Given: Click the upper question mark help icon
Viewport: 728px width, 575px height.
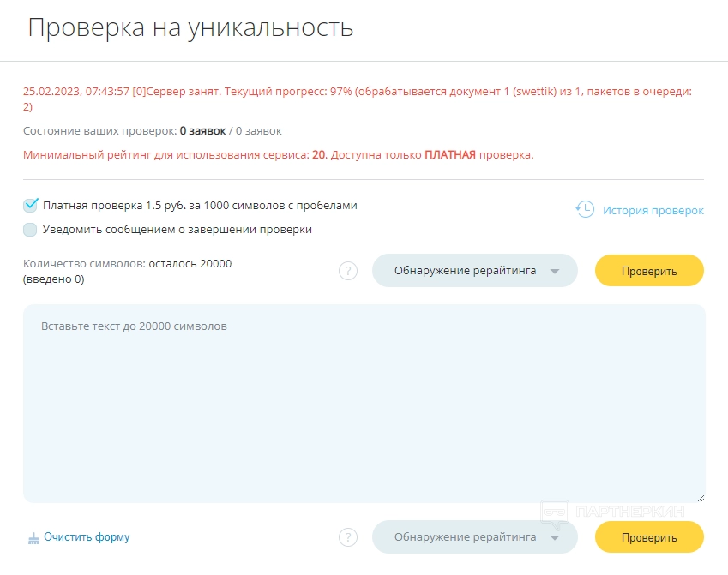Looking at the screenshot, I should 348,271.
